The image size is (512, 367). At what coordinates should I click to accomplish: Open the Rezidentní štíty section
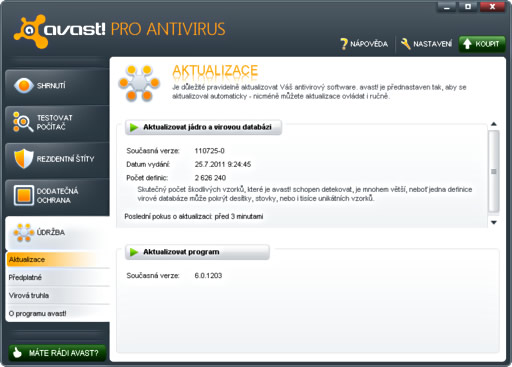click(x=57, y=159)
